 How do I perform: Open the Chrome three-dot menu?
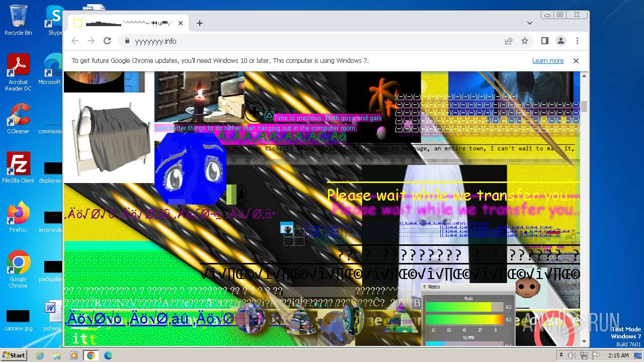coord(577,41)
